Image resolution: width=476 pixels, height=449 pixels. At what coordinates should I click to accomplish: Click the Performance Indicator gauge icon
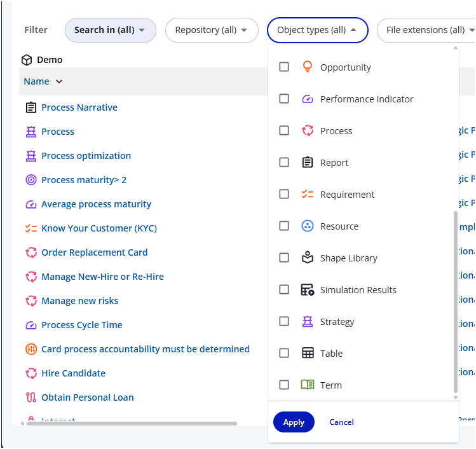tap(308, 99)
